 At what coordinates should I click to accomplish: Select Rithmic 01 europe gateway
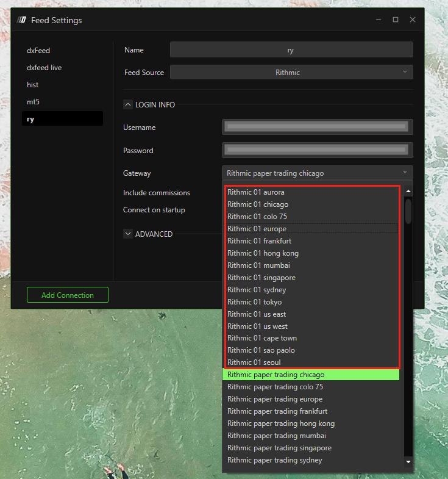pos(257,229)
